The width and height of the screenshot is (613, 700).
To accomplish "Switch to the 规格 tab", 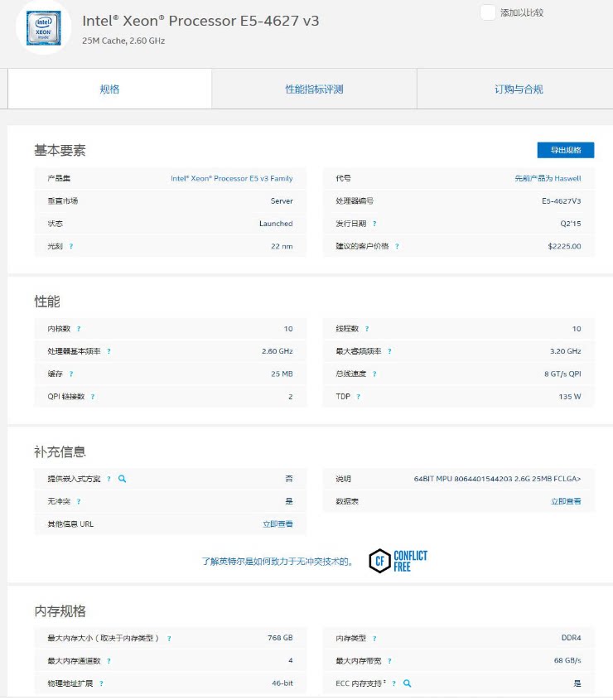I will pos(110,89).
